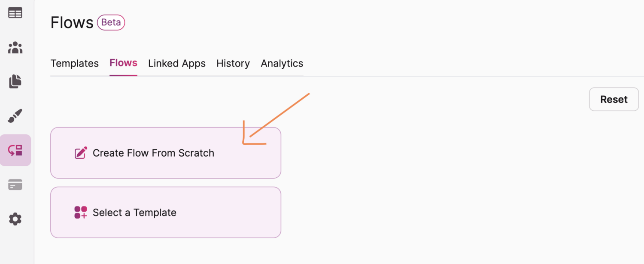Viewport: 644px width, 264px height.
Task: Choose Create Flow From Scratch
Action: 165,153
